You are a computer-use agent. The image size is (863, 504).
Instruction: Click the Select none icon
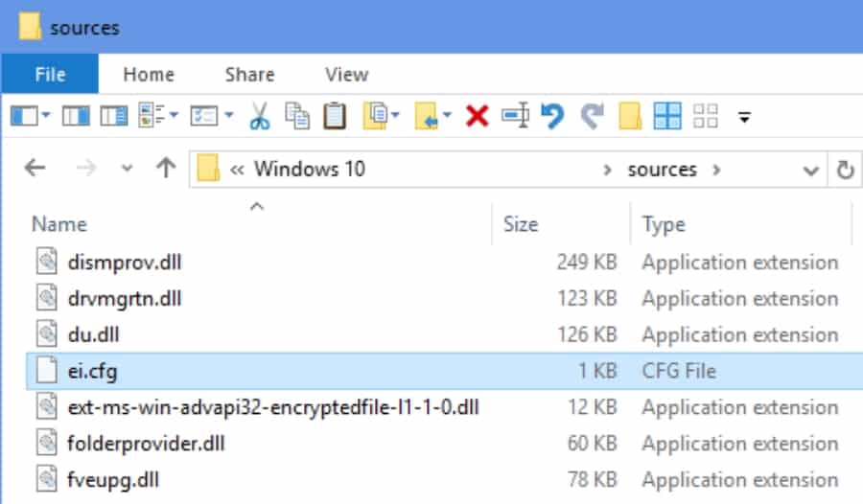click(706, 116)
